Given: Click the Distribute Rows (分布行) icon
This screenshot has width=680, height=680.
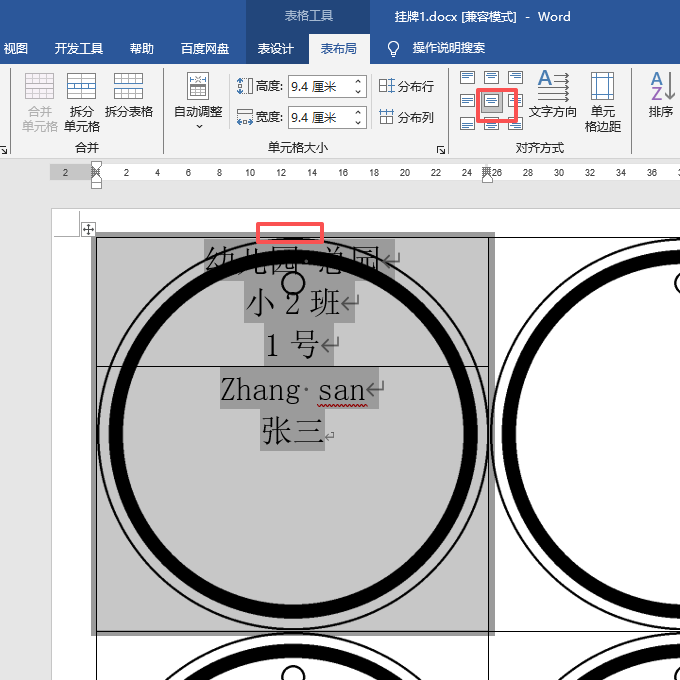Looking at the screenshot, I should click(x=386, y=85).
